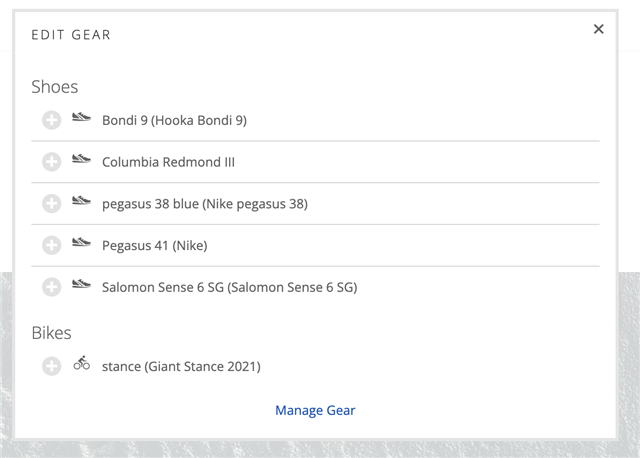
Task: Pick Pegasus 41 (Nike) shoe name
Action: [x=154, y=246]
